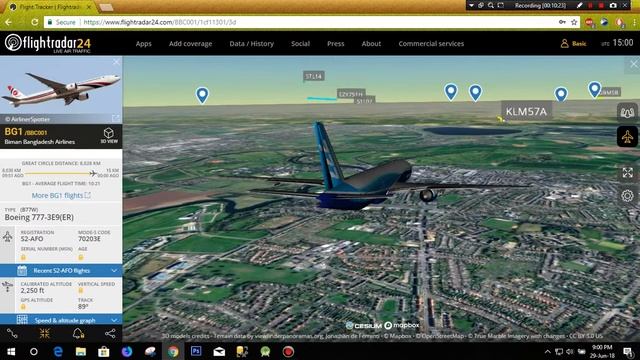
Task: Click the recorder magnifier zoom icon
Action: [x=491, y=6]
